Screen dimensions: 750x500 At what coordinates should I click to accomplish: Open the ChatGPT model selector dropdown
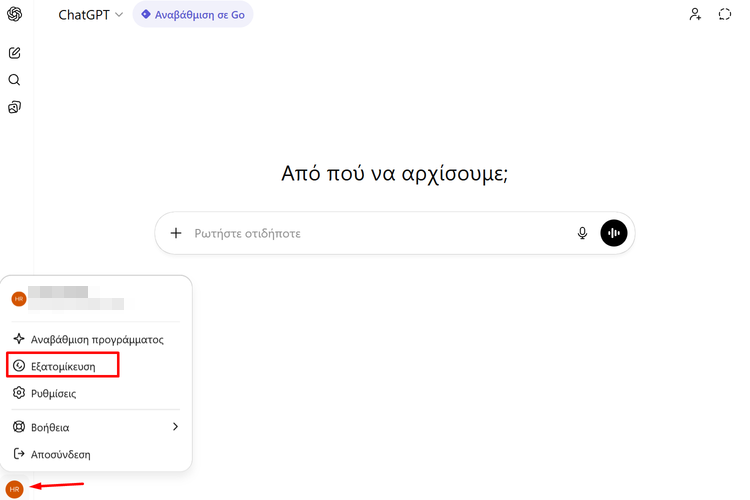[x=91, y=15]
